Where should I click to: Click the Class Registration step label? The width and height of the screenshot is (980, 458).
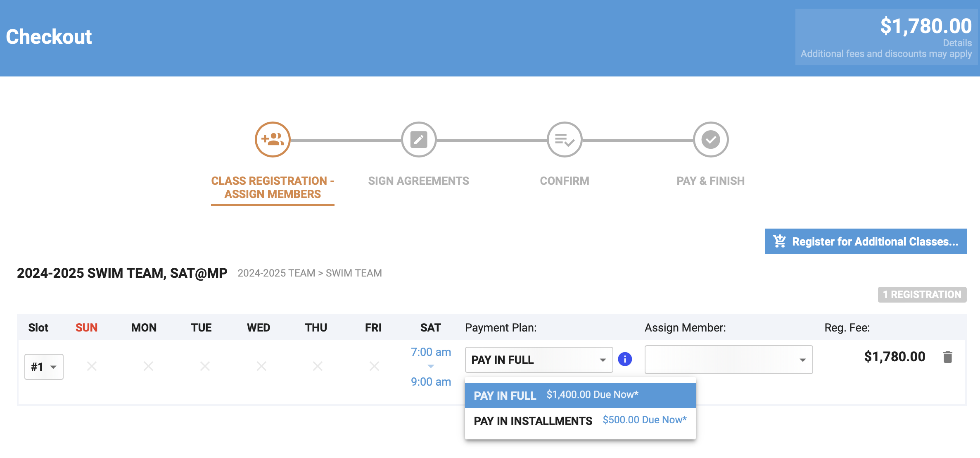[x=273, y=187]
